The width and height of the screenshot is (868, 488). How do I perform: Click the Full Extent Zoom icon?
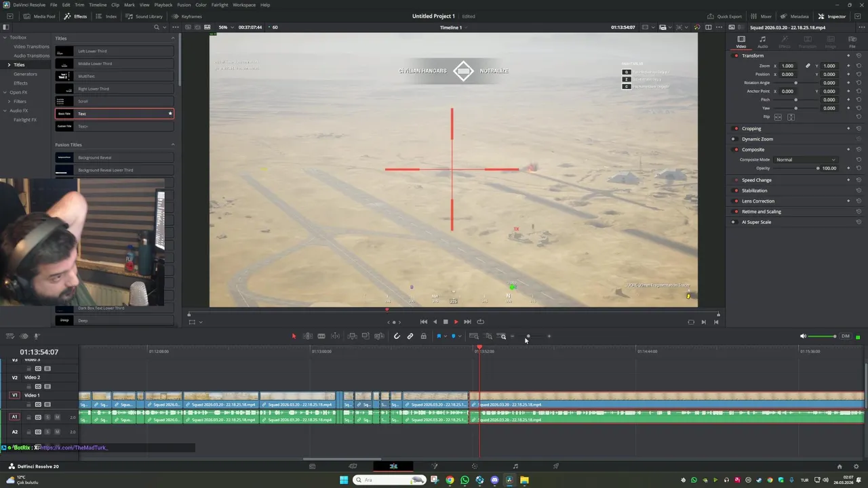(474, 336)
